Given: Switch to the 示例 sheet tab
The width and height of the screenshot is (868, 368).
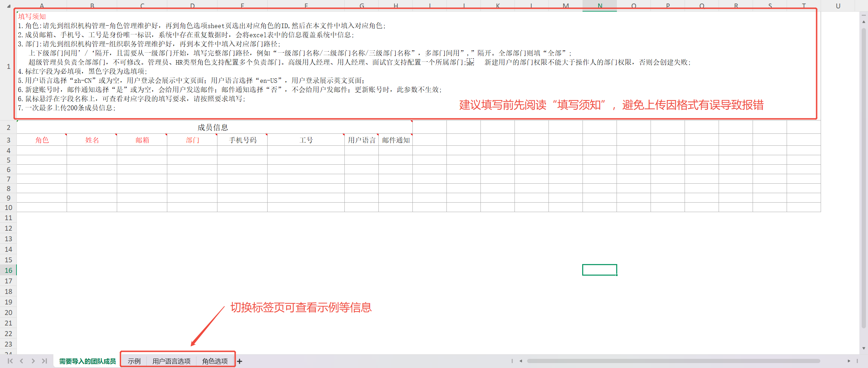Looking at the screenshot, I should (134, 361).
